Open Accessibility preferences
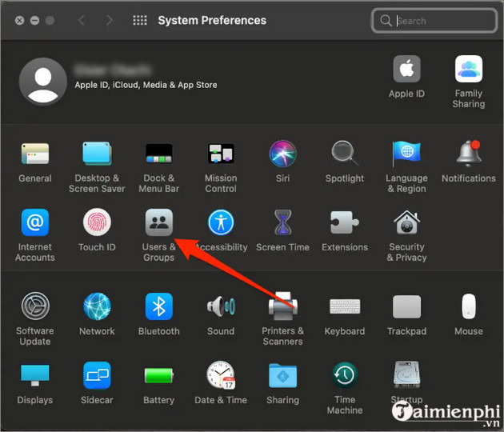The height and width of the screenshot is (432, 504). (221, 222)
